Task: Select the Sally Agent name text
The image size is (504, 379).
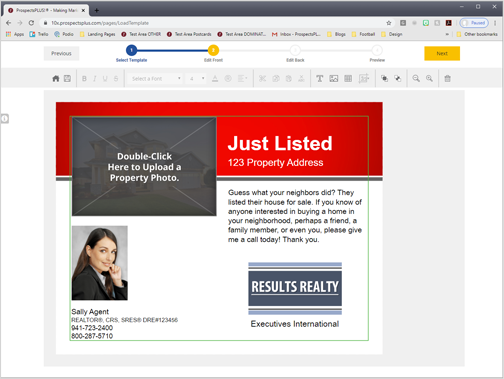Action: [x=90, y=312]
